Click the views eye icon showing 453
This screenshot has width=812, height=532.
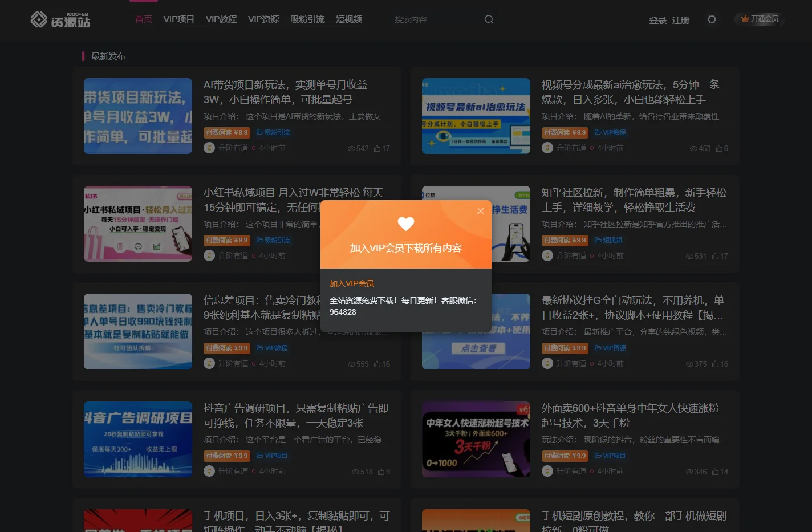click(x=693, y=148)
